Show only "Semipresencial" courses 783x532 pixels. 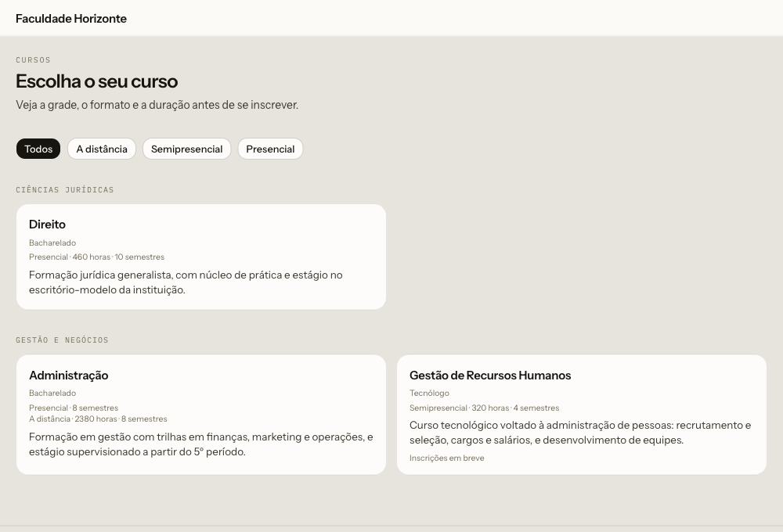coord(187,149)
